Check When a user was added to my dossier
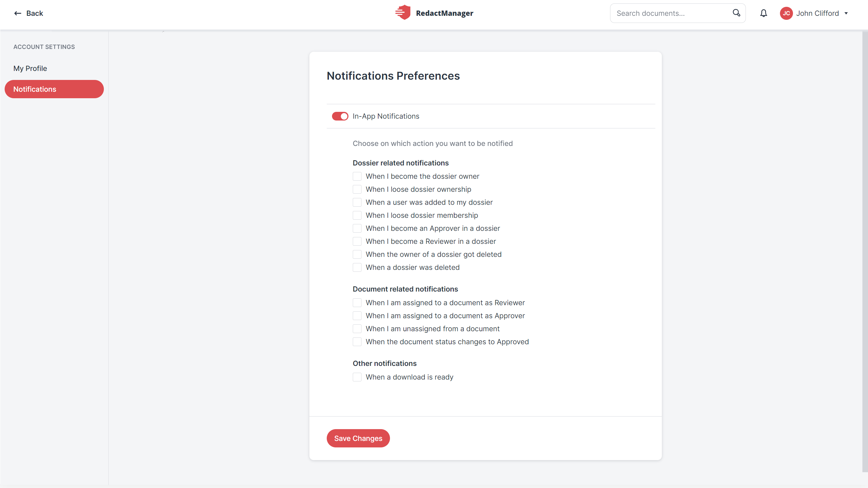The image size is (868, 488). pyautogui.click(x=357, y=202)
